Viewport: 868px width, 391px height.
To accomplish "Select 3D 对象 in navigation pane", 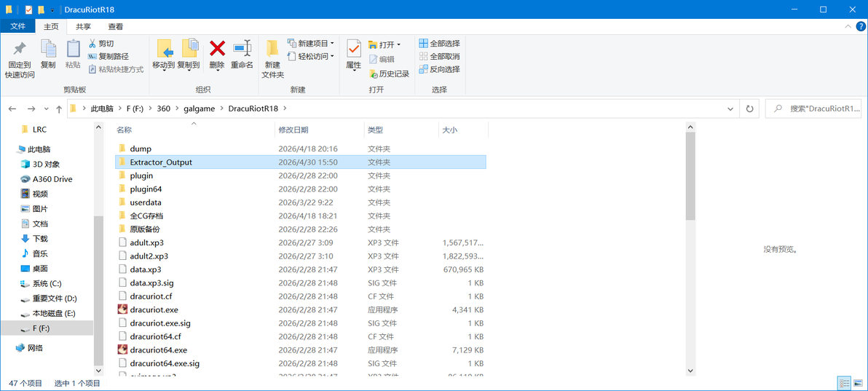I will coord(40,164).
